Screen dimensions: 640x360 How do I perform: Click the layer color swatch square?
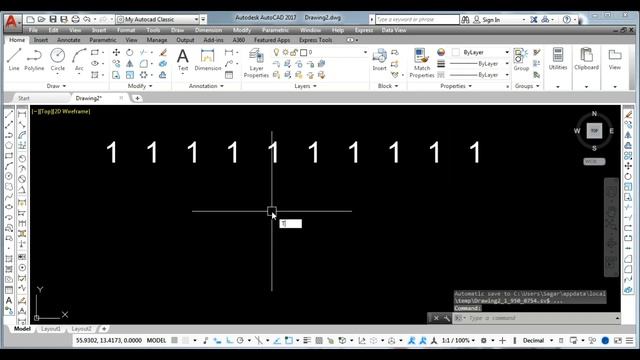coord(303,52)
